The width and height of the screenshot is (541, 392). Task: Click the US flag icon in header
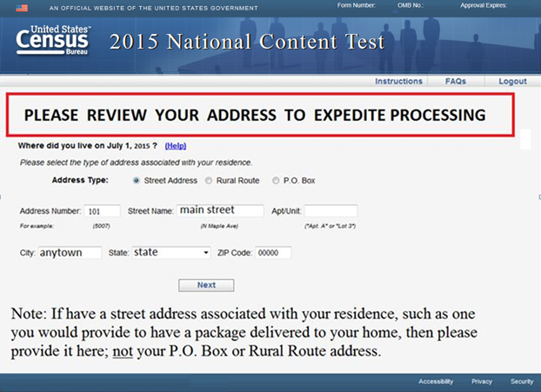[22, 8]
